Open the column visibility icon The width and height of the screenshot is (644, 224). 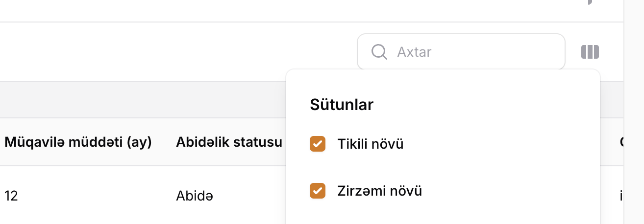[590, 52]
